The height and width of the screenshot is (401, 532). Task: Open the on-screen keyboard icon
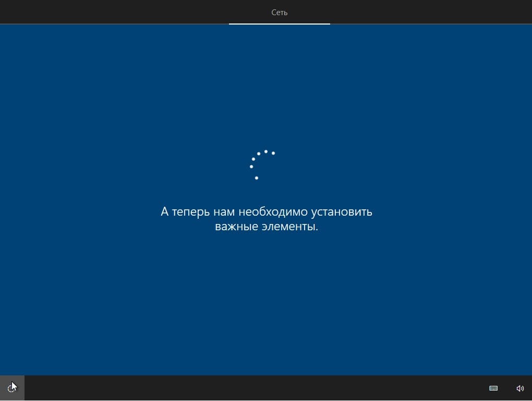(493, 388)
